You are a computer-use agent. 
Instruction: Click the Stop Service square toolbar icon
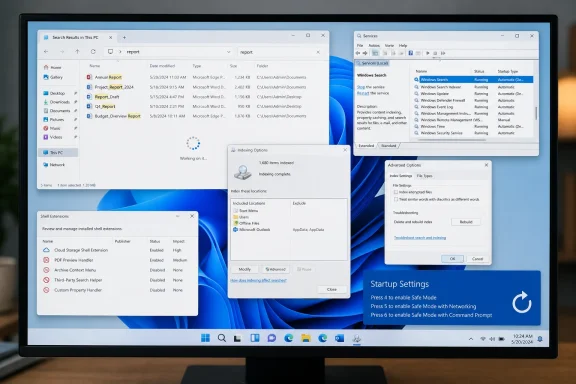(x=435, y=53)
